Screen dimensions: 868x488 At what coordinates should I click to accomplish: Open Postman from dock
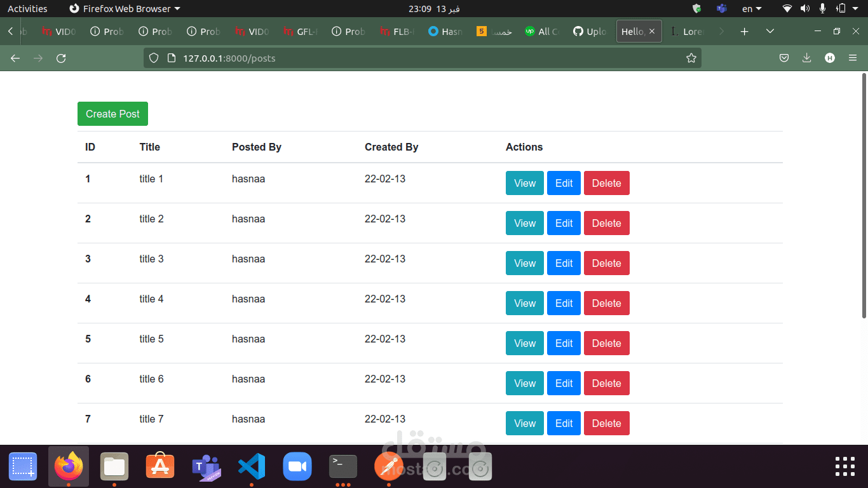tap(389, 467)
